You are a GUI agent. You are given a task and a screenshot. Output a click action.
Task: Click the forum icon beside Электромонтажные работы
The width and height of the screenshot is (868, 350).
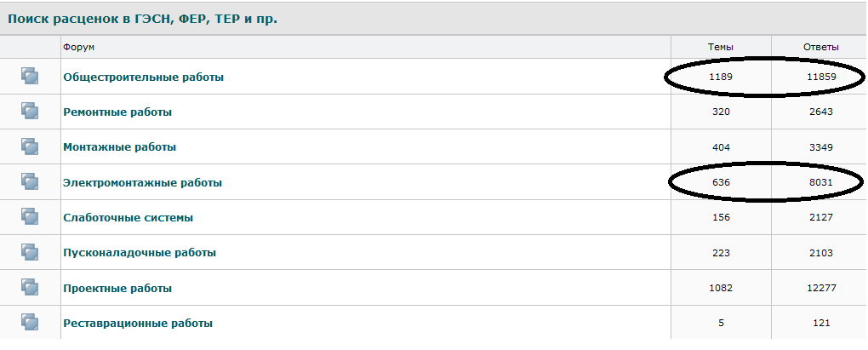click(x=30, y=182)
